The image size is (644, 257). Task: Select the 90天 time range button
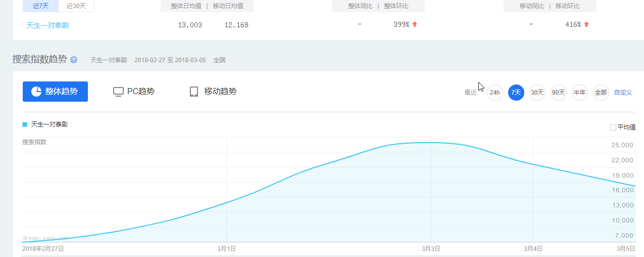click(x=558, y=93)
